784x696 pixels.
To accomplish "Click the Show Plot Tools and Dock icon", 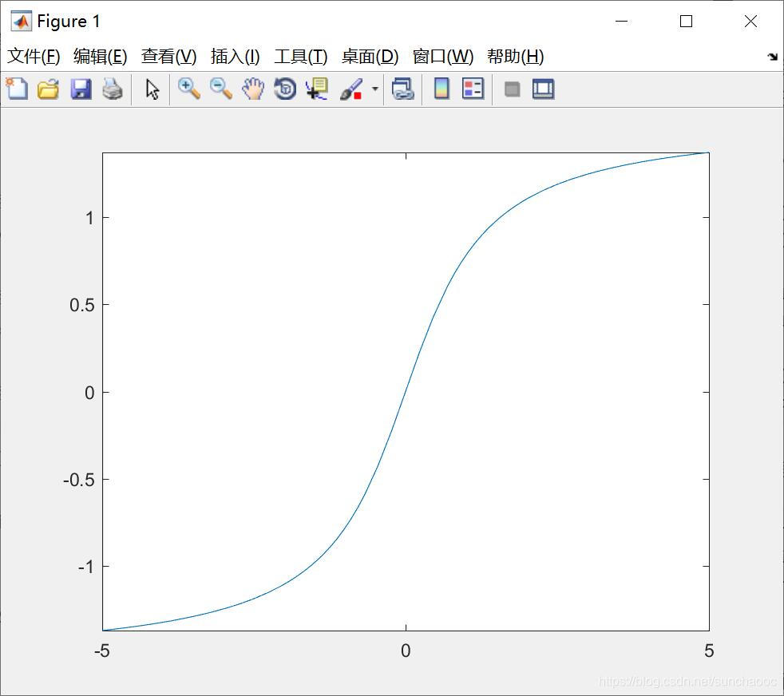I will 543,89.
